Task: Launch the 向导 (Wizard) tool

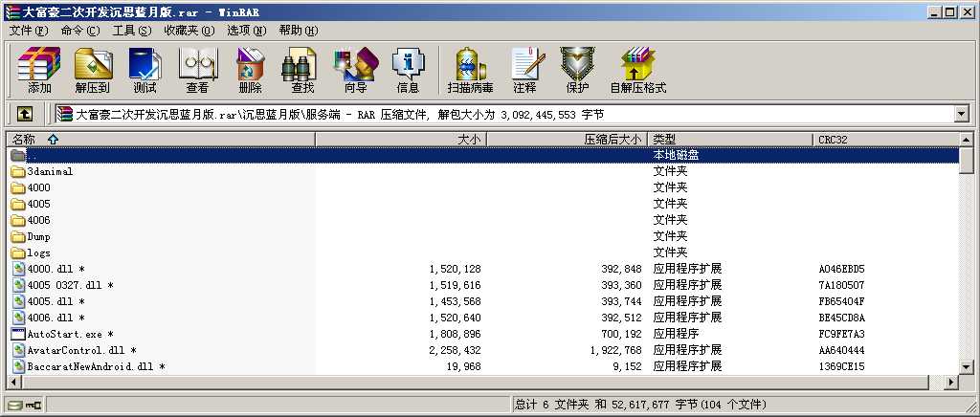Action: point(356,70)
